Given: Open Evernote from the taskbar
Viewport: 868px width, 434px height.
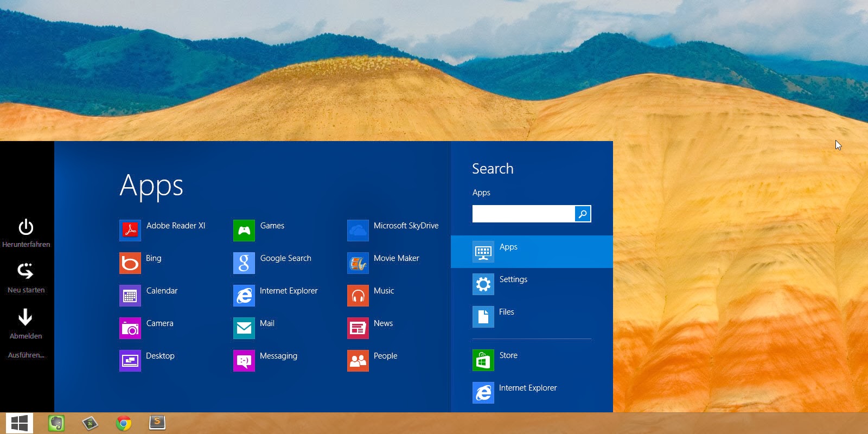Looking at the screenshot, I should click(56, 423).
